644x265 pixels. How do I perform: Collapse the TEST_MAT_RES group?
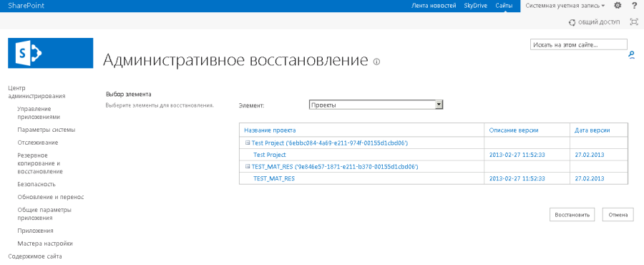tap(248, 166)
